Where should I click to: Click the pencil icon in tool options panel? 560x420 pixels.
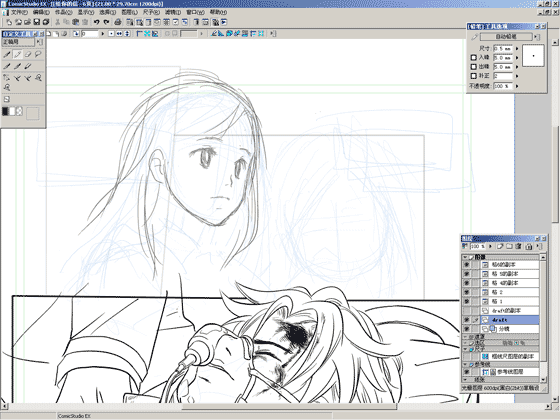[474, 37]
